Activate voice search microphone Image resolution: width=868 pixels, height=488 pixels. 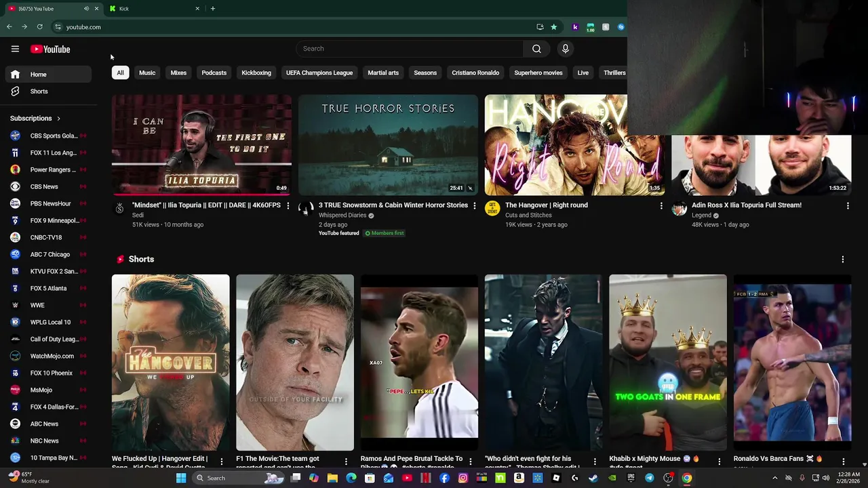point(565,49)
